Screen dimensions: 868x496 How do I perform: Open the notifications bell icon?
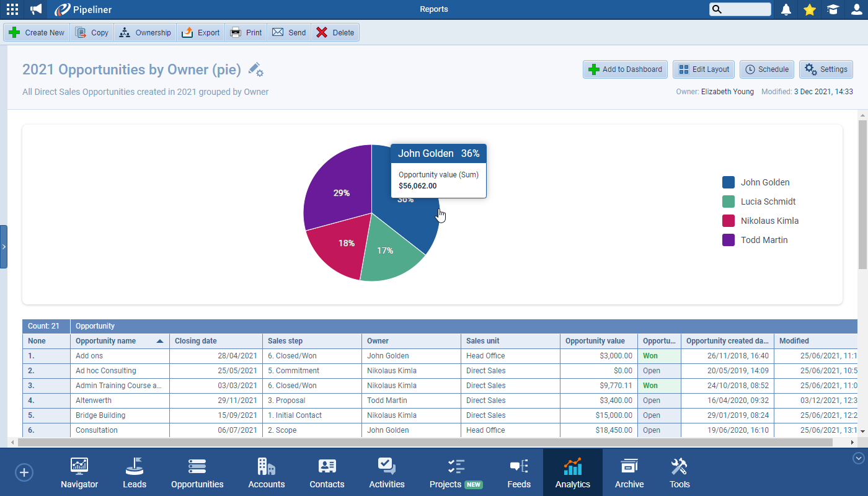coord(786,9)
